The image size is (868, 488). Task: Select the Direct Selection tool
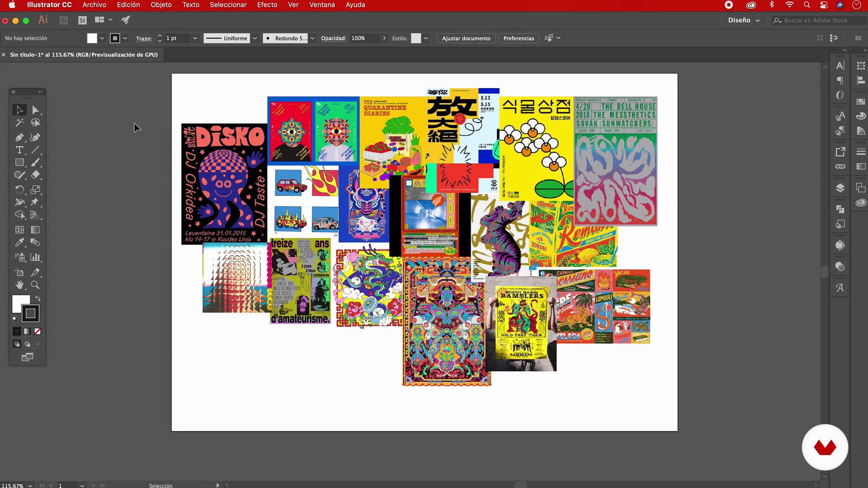click(35, 110)
